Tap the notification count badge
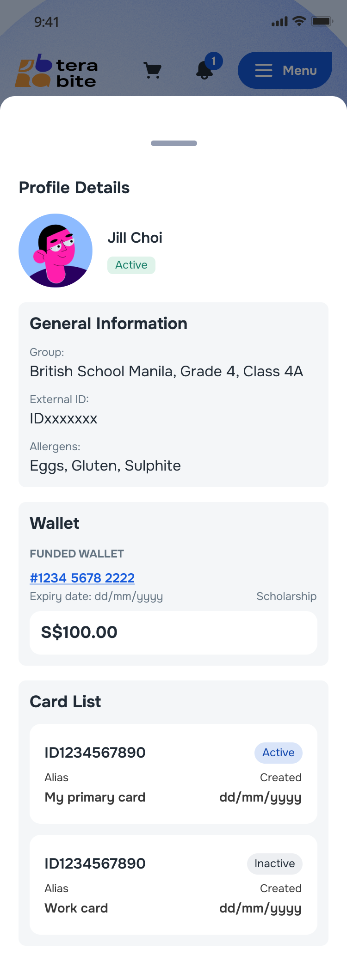347x980 pixels. point(213,61)
